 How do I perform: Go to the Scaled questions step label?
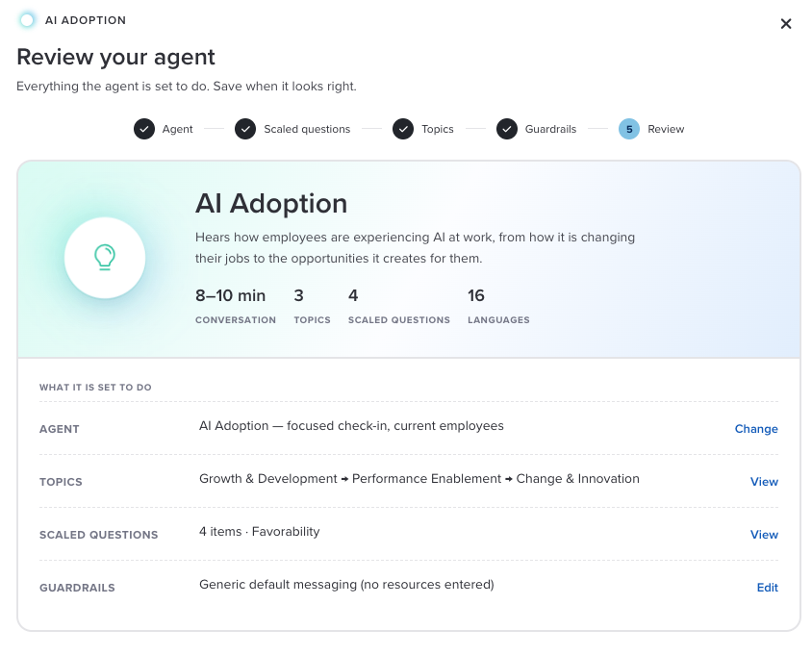(307, 129)
